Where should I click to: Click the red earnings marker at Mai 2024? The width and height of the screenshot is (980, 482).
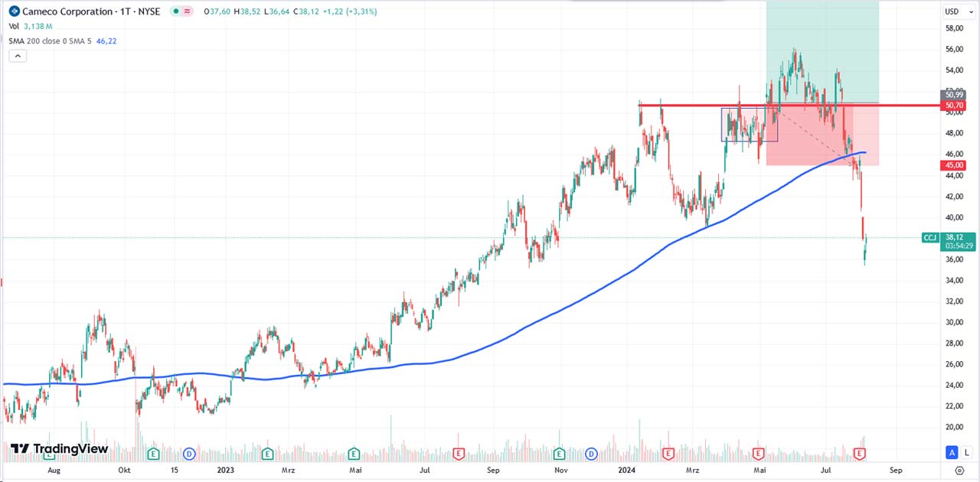click(x=759, y=454)
